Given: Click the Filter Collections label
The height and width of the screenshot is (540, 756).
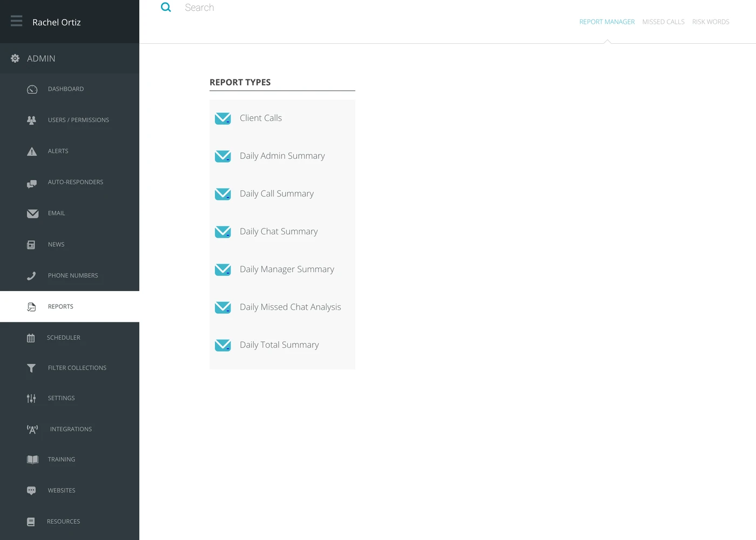Looking at the screenshot, I should pos(77,368).
